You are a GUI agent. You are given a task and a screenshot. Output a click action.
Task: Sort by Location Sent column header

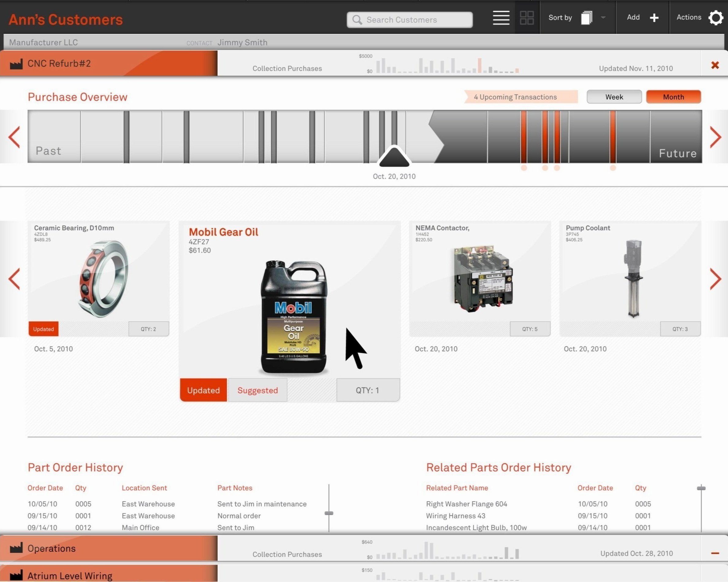(x=144, y=488)
